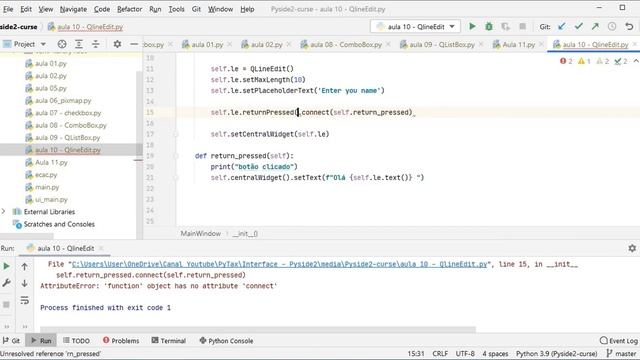Select main.py in project tree
Image resolution: width=640 pixels, height=360 pixels.
click(x=47, y=187)
